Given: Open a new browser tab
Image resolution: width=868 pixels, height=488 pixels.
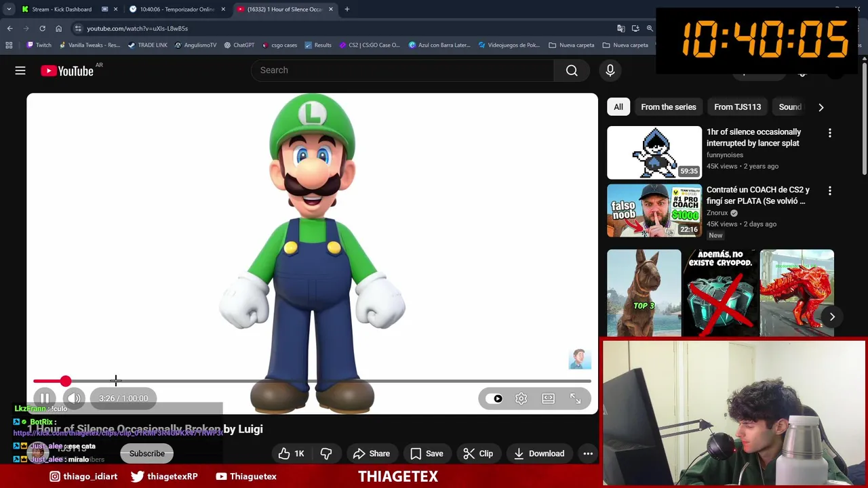Looking at the screenshot, I should (347, 9).
